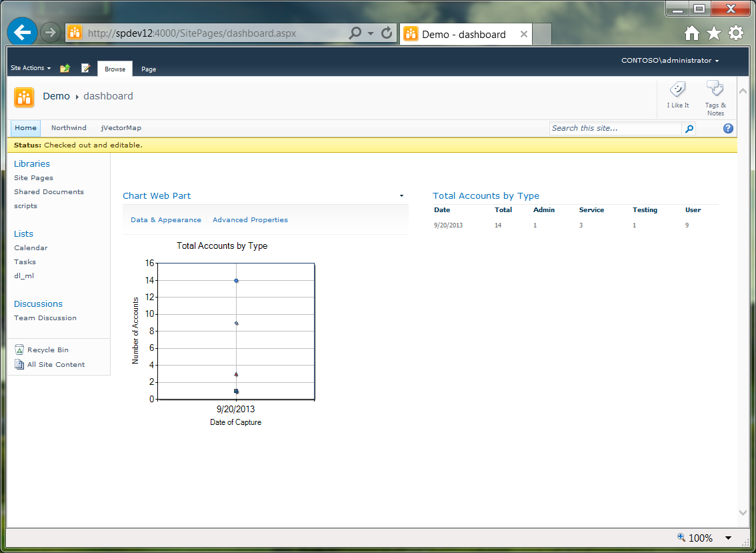
Task: Open the Discussions heading link
Action: pos(38,304)
